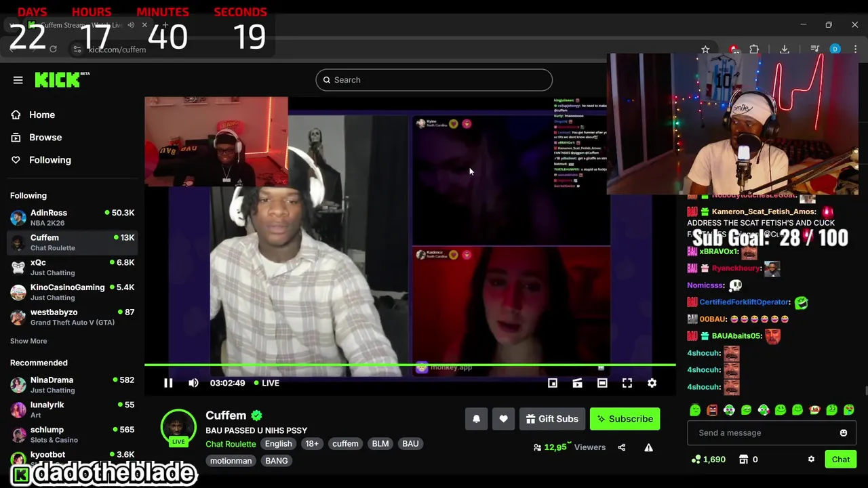Open Chrome three-dot menu
Image resolution: width=868 pixels, height=488 pixels.
856,49
